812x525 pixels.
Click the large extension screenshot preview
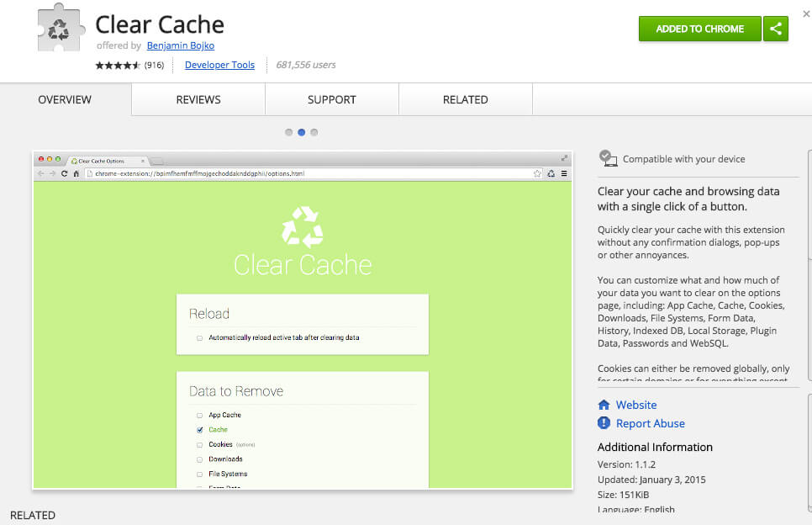tap(303, 320)
